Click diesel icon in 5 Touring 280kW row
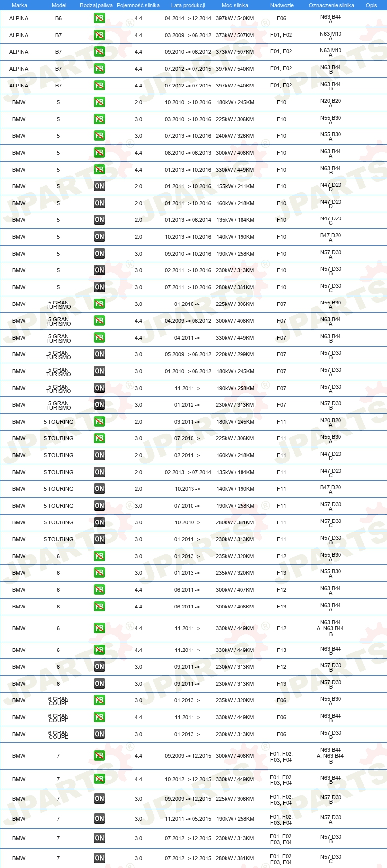Image resolution: width=387 pixels, height=868 pixels. pos(99,522)
